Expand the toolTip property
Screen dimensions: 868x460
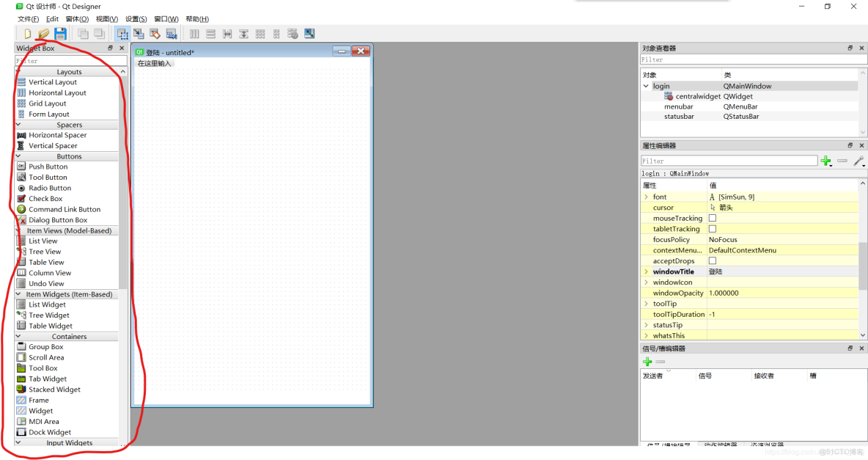tap(646, 304)
